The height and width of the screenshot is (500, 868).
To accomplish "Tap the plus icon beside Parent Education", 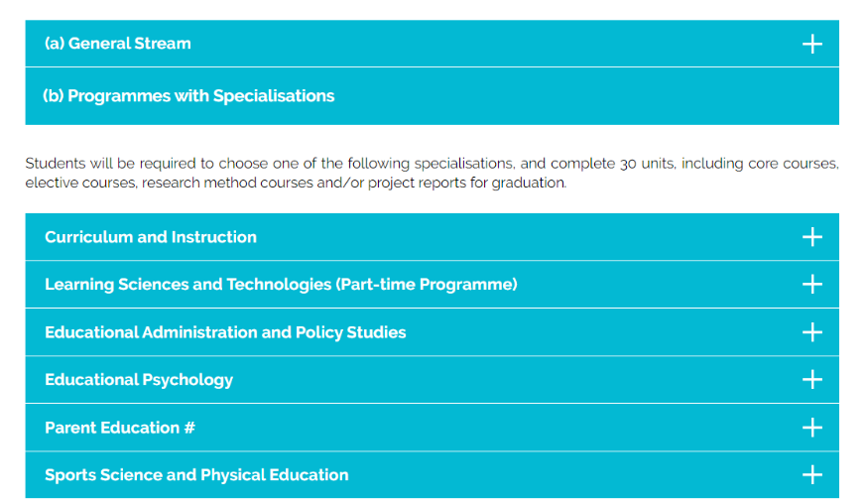I will [811, 428].
